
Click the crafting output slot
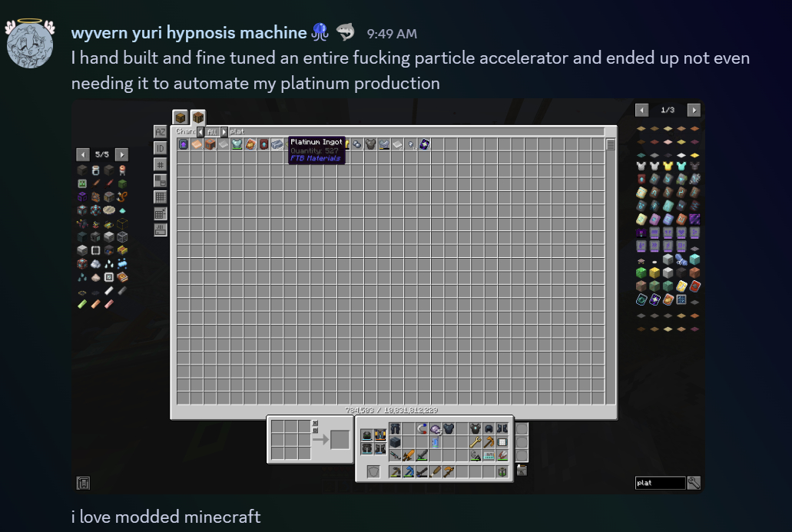click(x=340, y=440)
